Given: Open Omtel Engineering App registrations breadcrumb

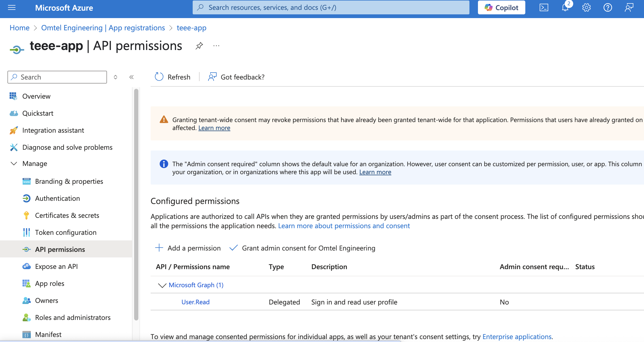Looking at the screenshot, I should 103,28.
